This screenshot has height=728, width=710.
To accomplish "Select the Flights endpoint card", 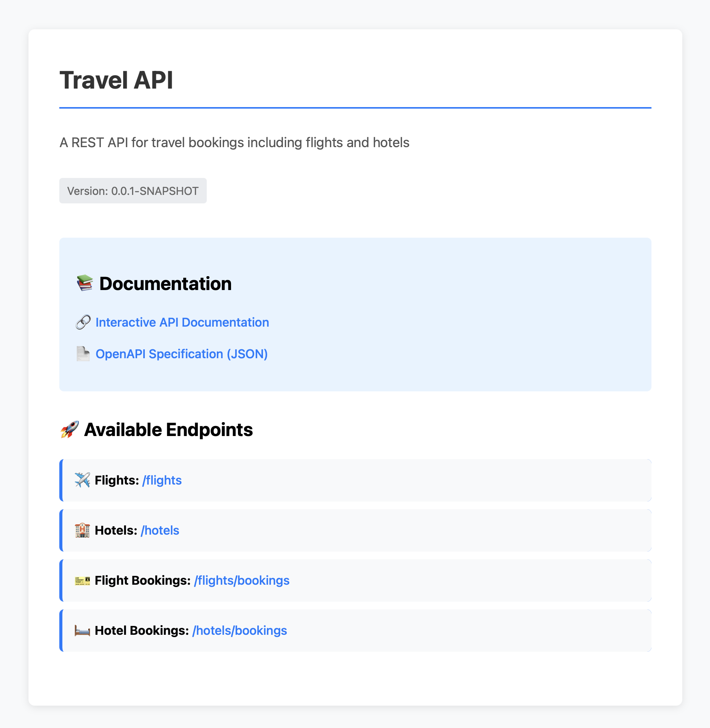I will click(354, 480).
